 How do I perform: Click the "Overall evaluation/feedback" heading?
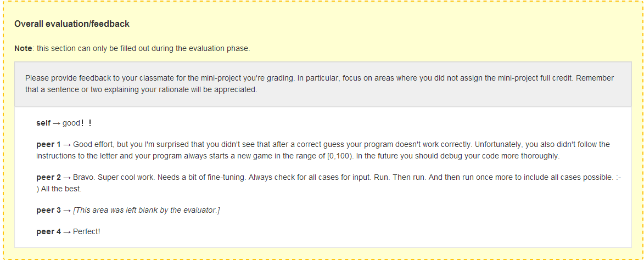pos(72,24)
